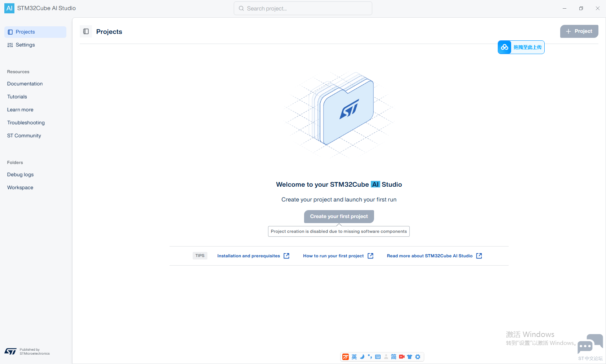
Task: Toggle the moon half-width icon in IME bar
Action: pos(362,357)
